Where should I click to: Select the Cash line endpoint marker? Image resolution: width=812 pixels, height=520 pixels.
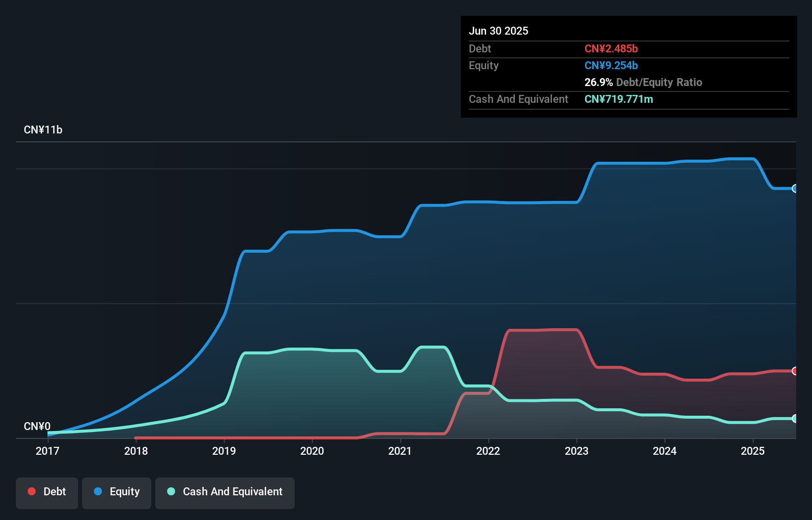click(795, 419)
